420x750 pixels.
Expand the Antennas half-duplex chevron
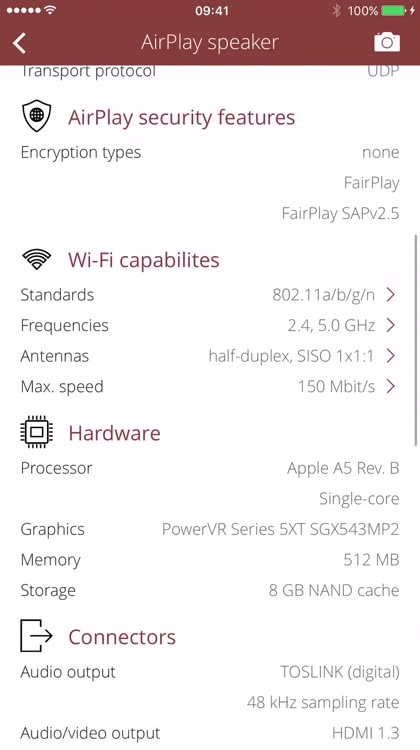pyautogui.click(x=391, y=356)
